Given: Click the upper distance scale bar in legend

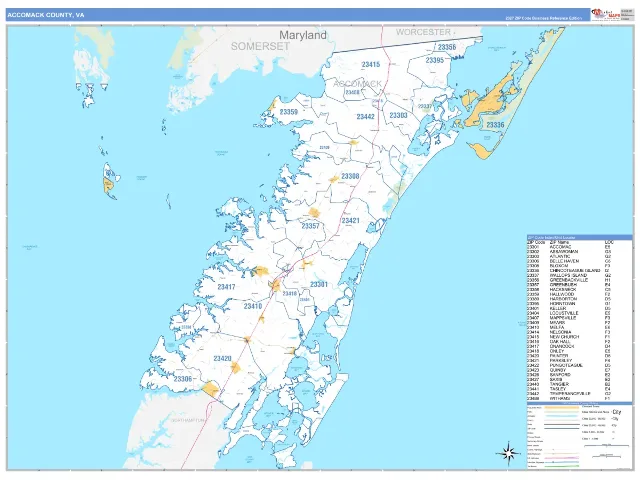Looking at the screenshot, I should click(607, 446).
